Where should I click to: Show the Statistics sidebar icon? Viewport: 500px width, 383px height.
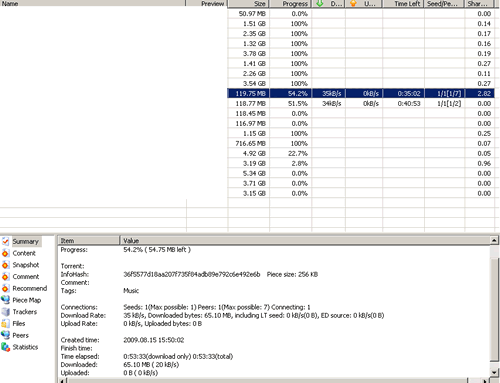tap(5, 347)
